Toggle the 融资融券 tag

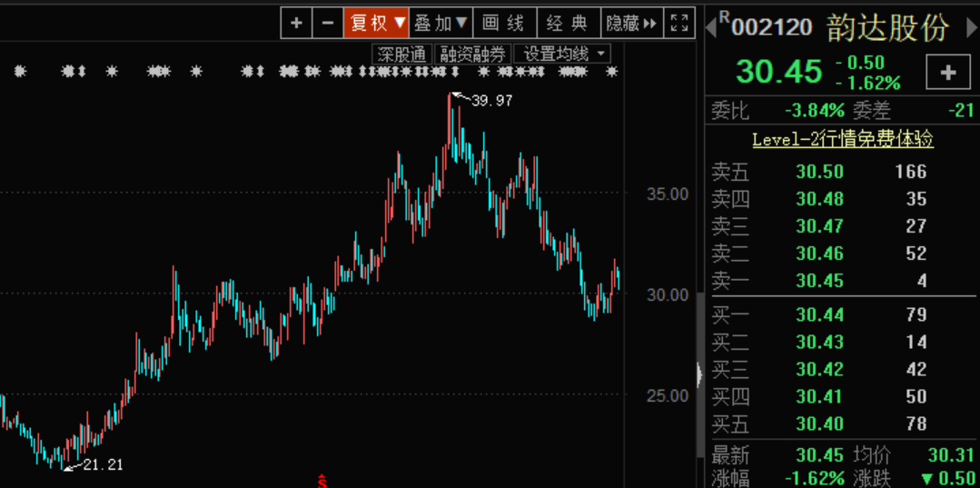point(472,54)
